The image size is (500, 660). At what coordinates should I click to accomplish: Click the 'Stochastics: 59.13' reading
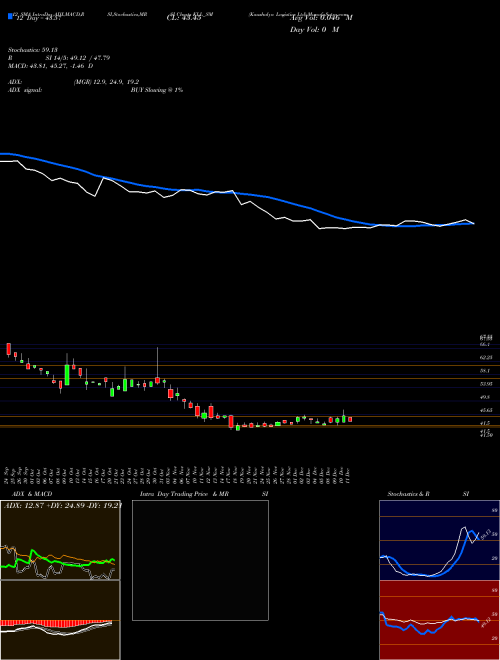[x=32, y=51]
